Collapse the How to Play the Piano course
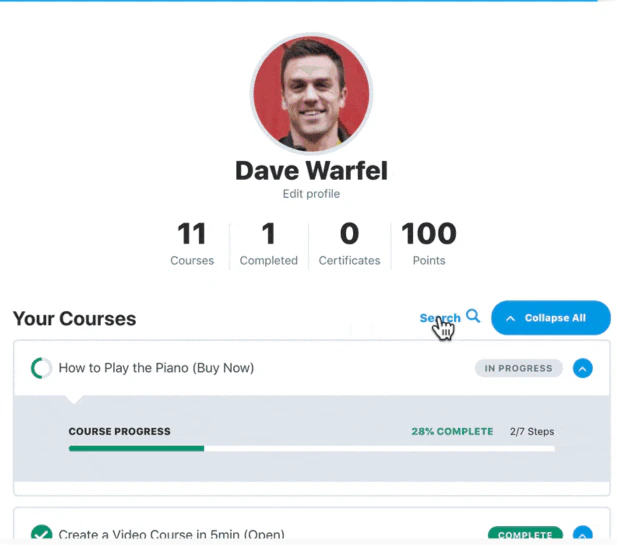The width and height of the screenshot is (617, 545). coord(583,368)
